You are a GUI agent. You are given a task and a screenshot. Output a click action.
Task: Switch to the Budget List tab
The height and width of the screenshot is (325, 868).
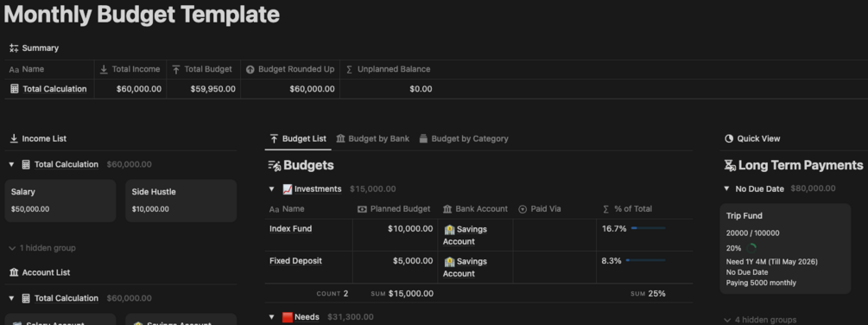(x=298, y=138)
